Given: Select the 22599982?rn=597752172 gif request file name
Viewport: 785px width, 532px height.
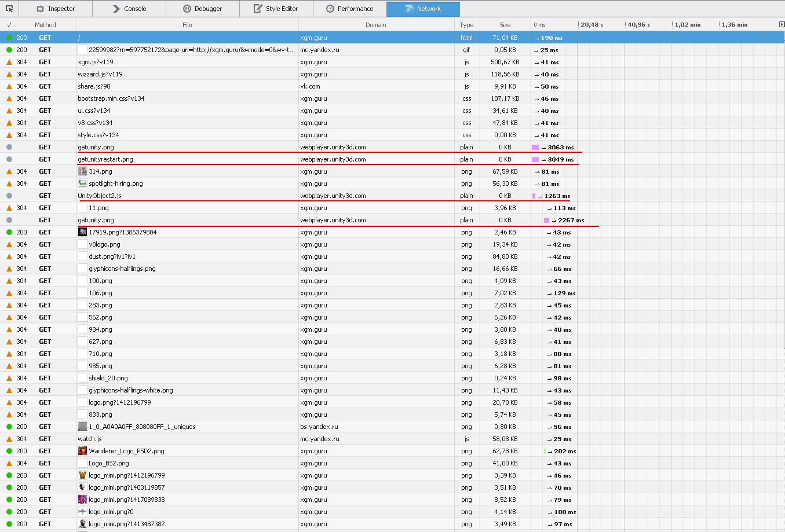Looking at the screenshot, I should pyautogui.click(x=192, y=50).
